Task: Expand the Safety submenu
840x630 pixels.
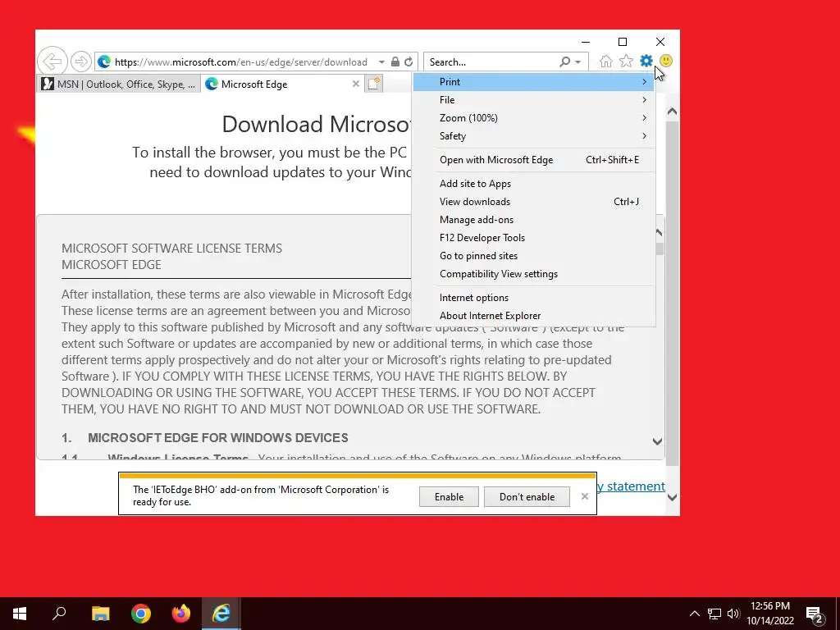Action: coord(533,136)
